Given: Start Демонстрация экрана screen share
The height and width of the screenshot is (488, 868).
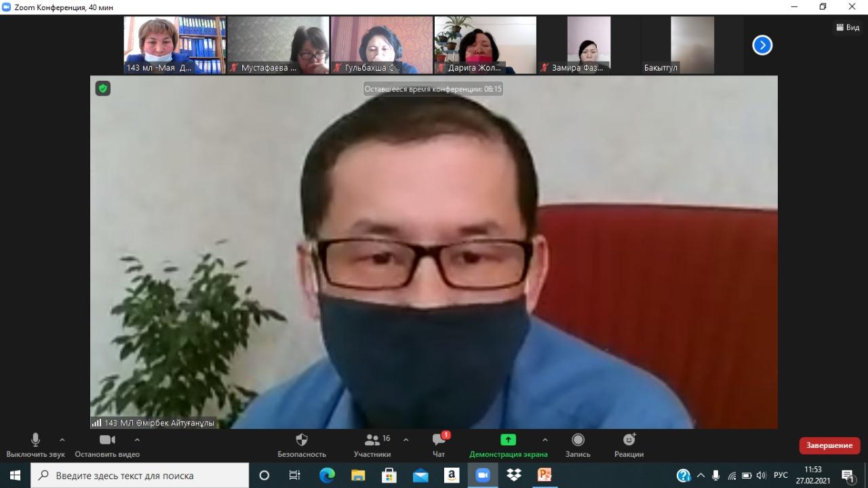Looking at the screenshot, I should 508,445.
